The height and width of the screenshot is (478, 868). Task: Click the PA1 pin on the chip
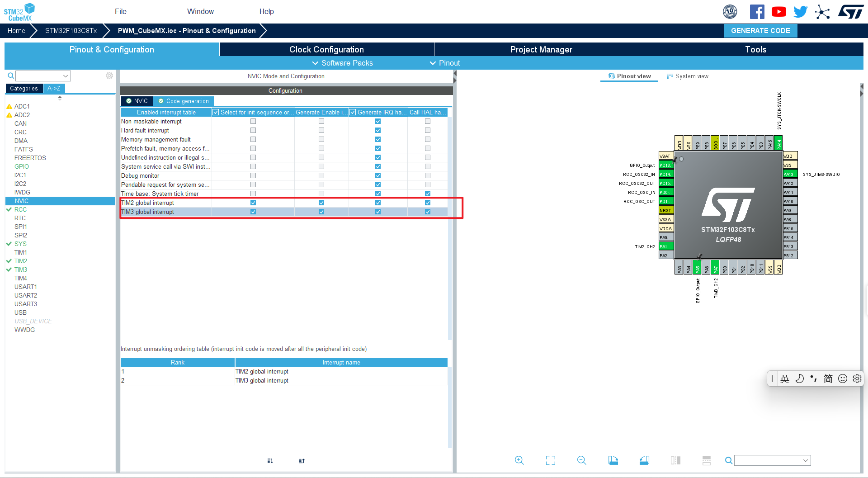[666, 246]
